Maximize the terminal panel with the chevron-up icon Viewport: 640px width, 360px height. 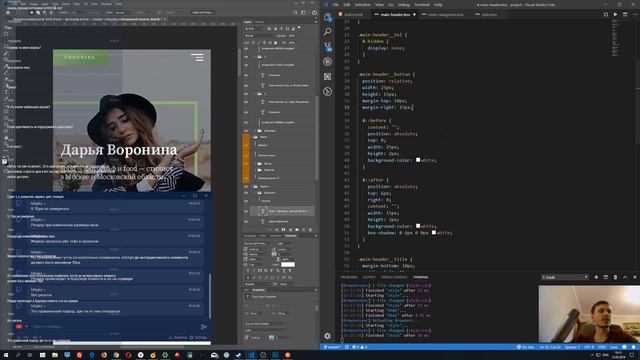coord(625,277)
